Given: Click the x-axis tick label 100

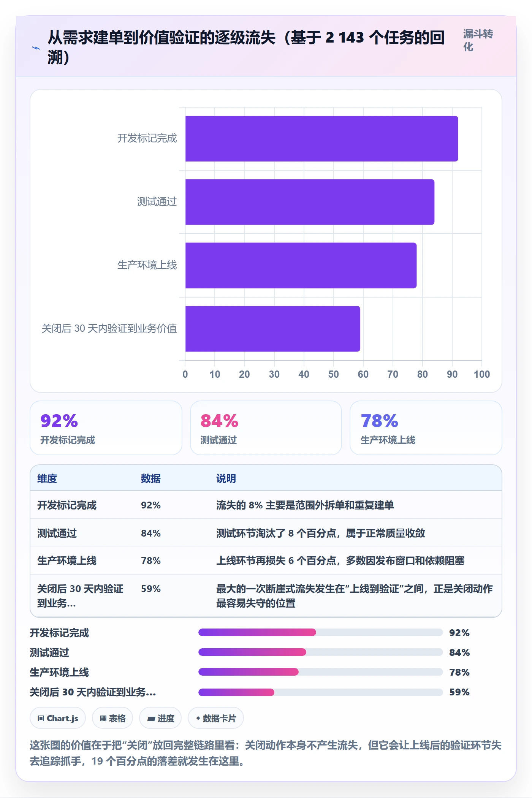Looking at the screenshot, I should click(481, 374).
